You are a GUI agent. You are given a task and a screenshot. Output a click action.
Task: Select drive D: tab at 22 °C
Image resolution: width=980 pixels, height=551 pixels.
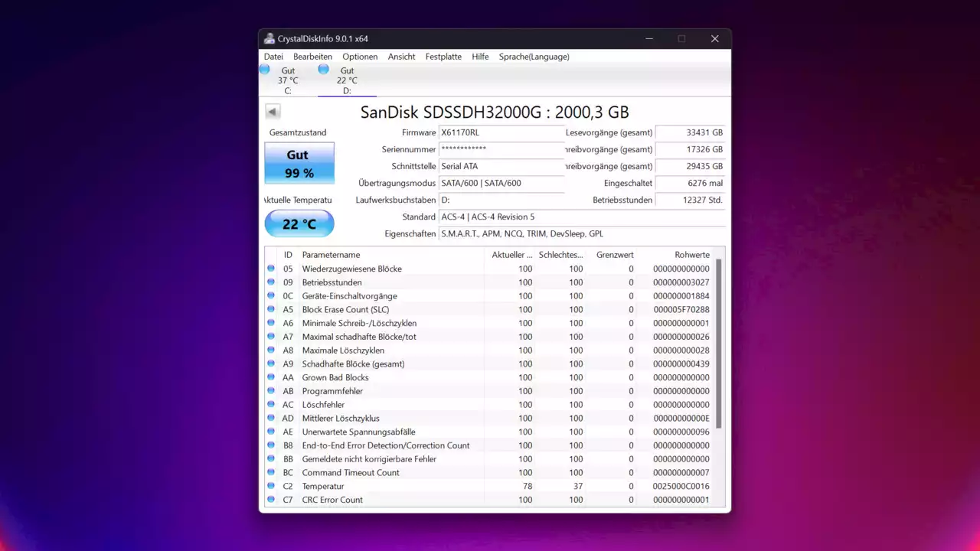(347, 80)
